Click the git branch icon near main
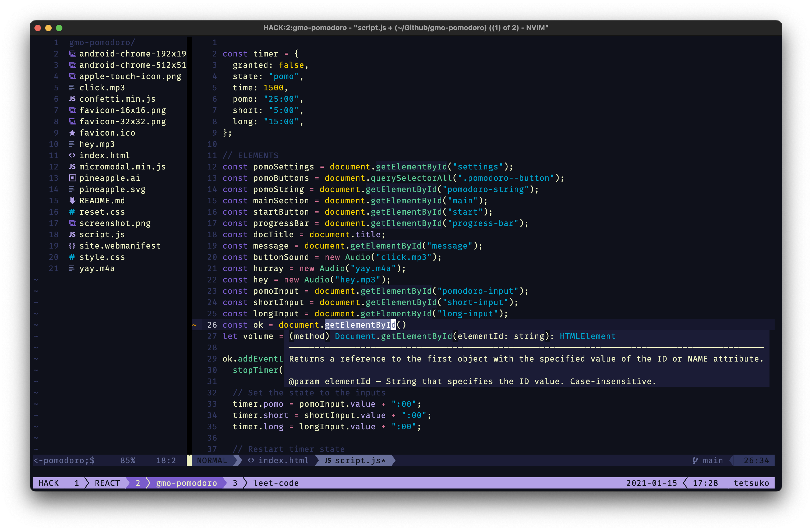This screenshot has width=812, height=531. point(695,461)
